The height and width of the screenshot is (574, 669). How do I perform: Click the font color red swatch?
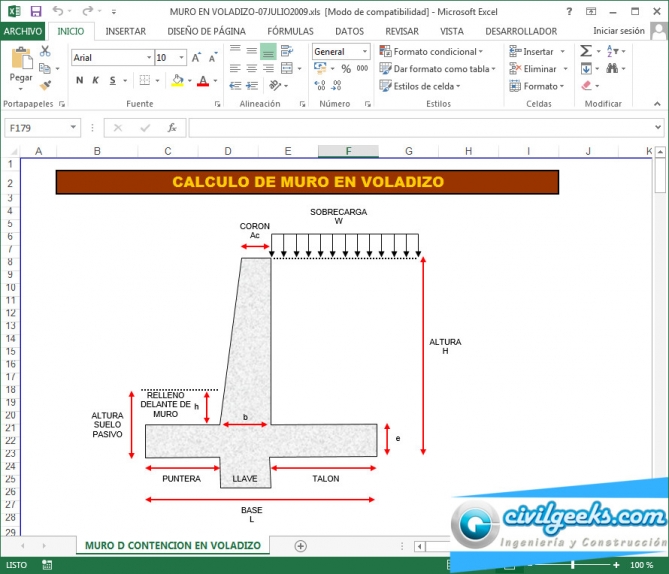tap(202, 82)
